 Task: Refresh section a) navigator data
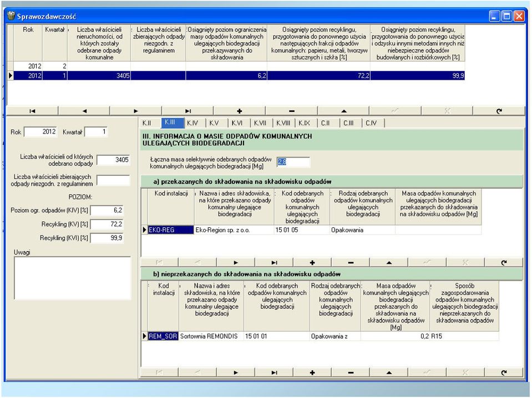point(504,262)
